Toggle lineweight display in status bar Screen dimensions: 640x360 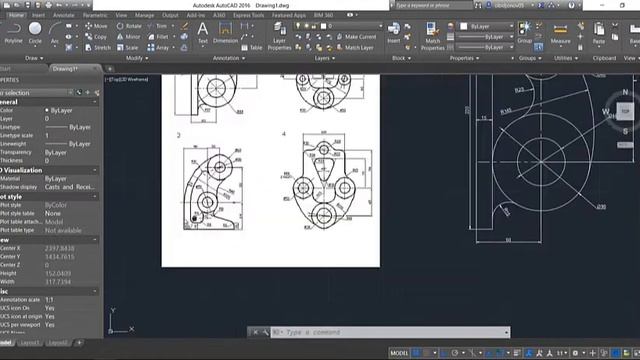[x=517, y=353]
